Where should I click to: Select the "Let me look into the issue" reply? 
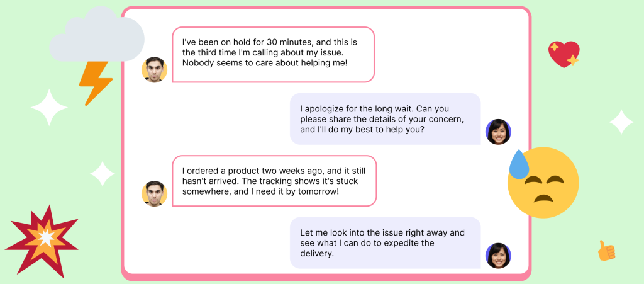(385, 243)
